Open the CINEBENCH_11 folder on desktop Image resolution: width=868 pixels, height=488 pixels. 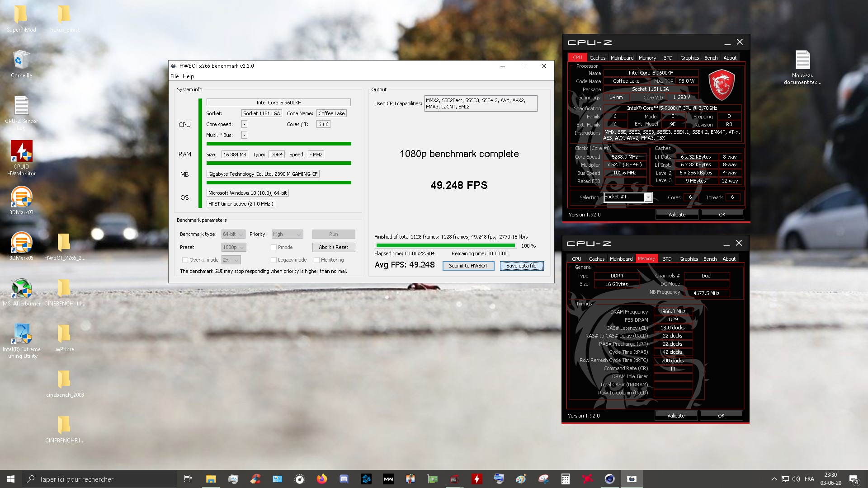click(65, 292)
